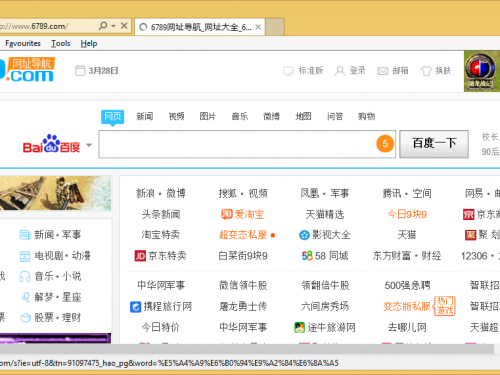Click the 登录 user icon

(x=340, y=71)
